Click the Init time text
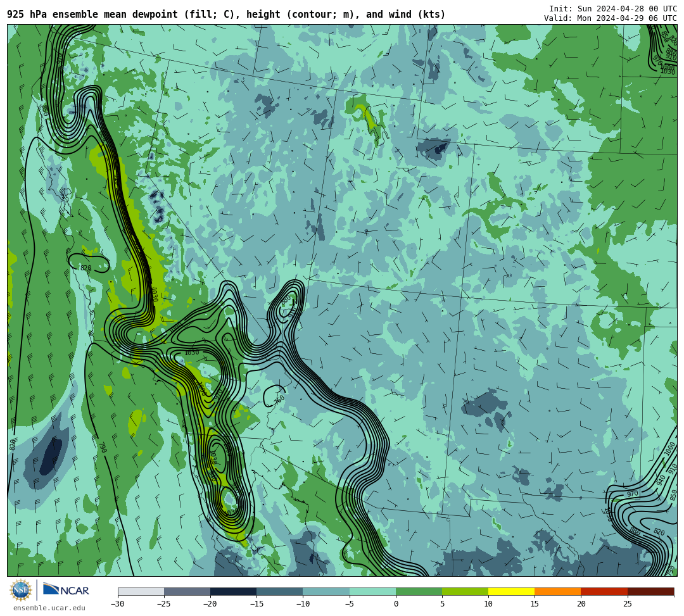Viewport: 684px width, 616px height. tap(613, 9)
